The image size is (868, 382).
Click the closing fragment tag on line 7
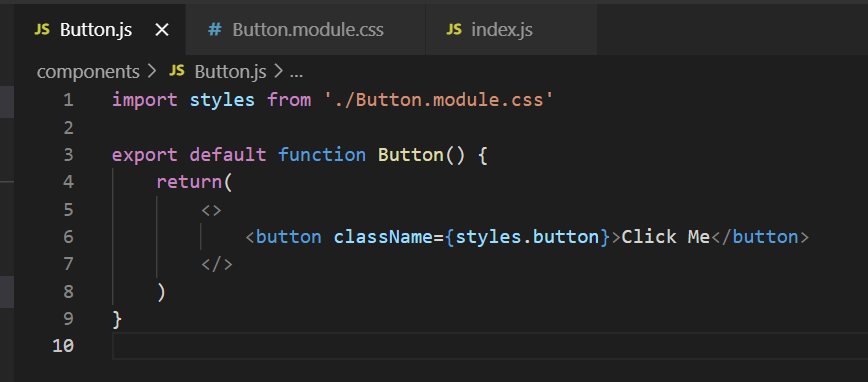pyautogui.click(x=217, y=265)
